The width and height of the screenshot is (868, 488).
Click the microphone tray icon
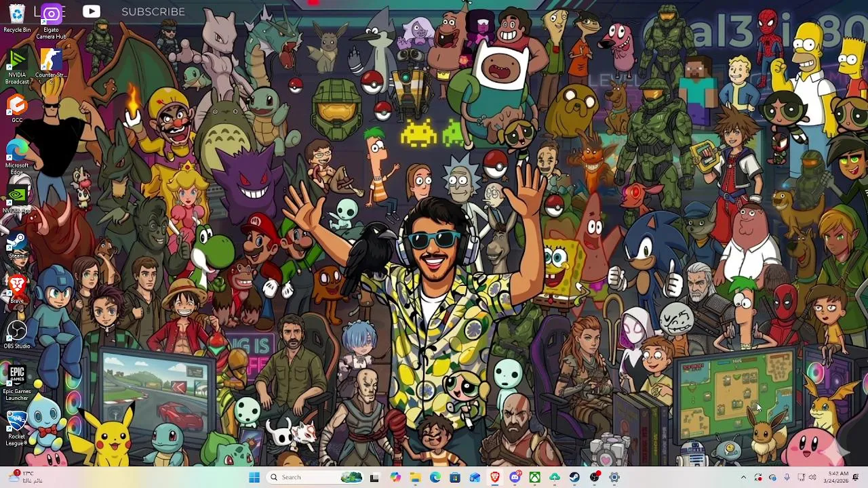click(787, 477)
